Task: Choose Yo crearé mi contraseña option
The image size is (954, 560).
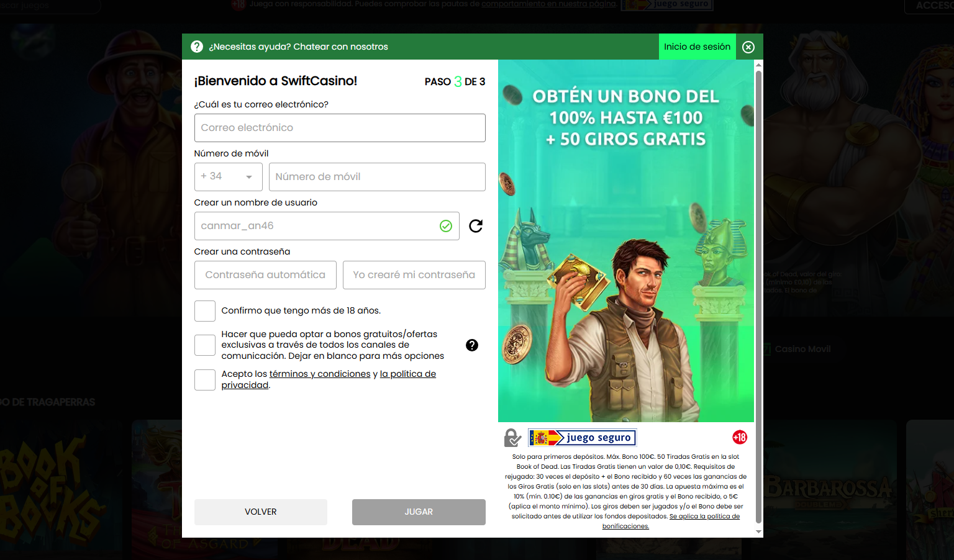Action: pos(414,275)
